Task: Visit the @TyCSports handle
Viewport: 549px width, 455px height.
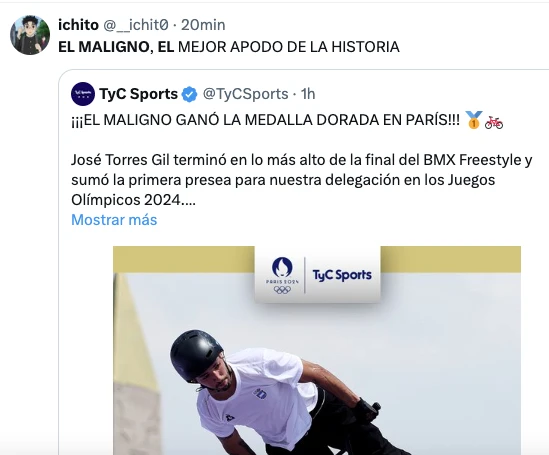Action: (x=245, y=94)
